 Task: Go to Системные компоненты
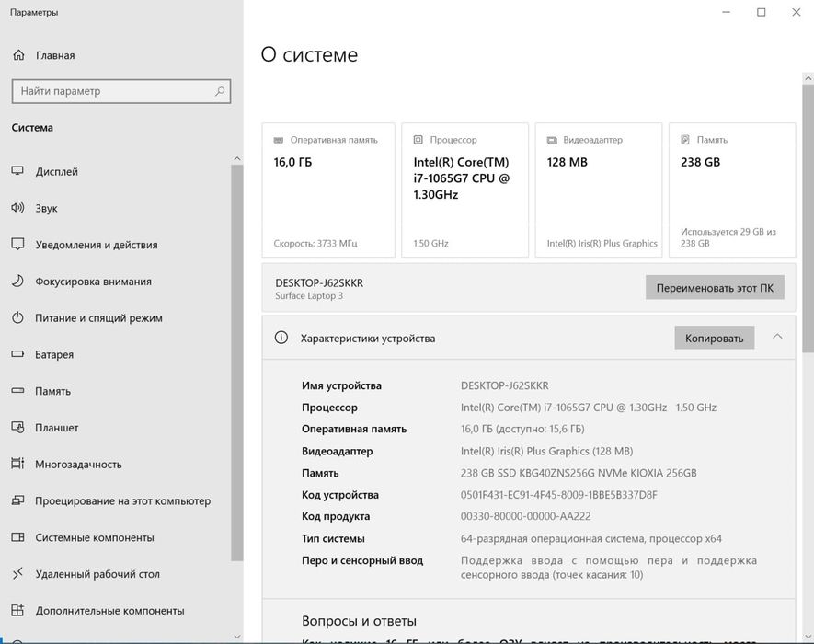[x=94, y=537]
